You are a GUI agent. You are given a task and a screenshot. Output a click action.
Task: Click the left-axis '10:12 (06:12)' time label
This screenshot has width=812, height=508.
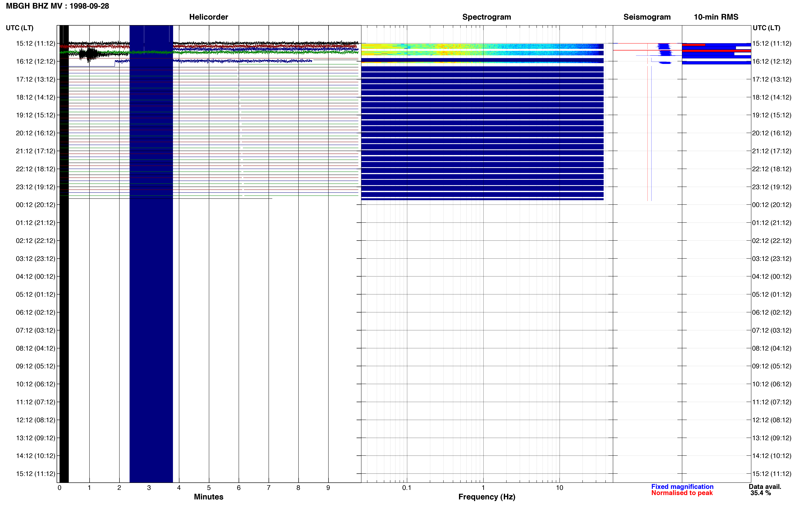coord(36,384)
